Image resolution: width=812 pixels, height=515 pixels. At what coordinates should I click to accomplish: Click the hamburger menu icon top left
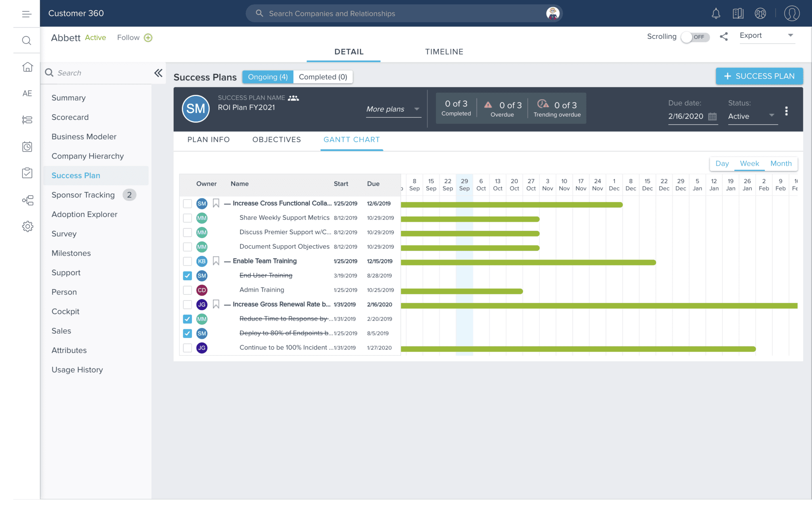click(26, 13)
